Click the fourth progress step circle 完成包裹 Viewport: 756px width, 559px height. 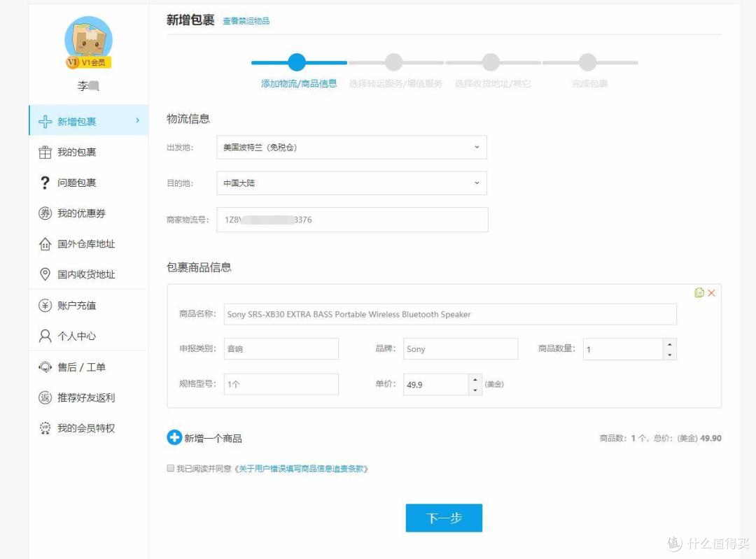pyautogui.click(x=588, y=62)
